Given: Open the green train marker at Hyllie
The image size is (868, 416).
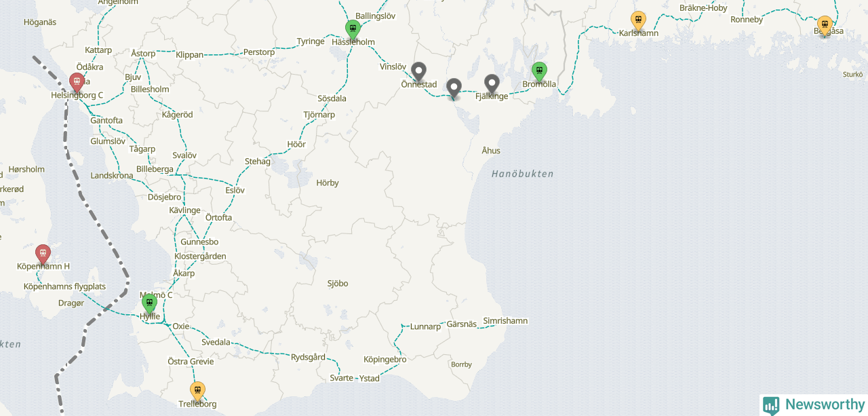Looking at the screenshot, I should tap(149, 303).
